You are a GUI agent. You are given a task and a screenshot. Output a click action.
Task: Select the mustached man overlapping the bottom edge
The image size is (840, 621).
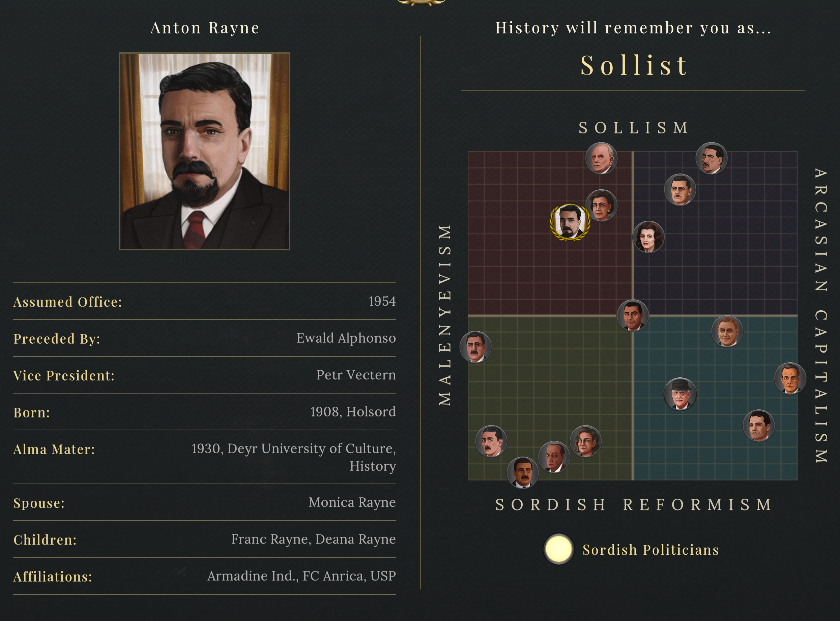[522, 473]
